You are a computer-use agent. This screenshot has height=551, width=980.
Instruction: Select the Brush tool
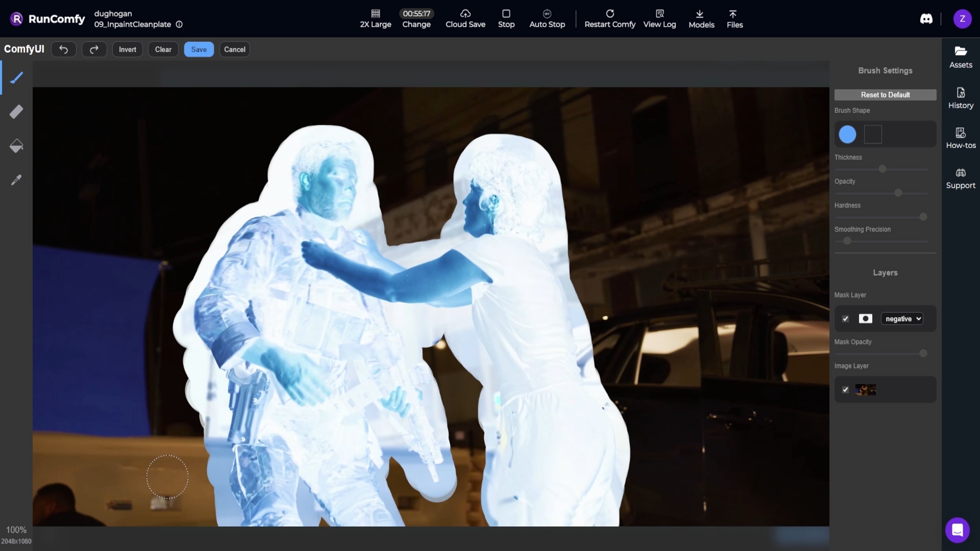(x=16, y=78)
